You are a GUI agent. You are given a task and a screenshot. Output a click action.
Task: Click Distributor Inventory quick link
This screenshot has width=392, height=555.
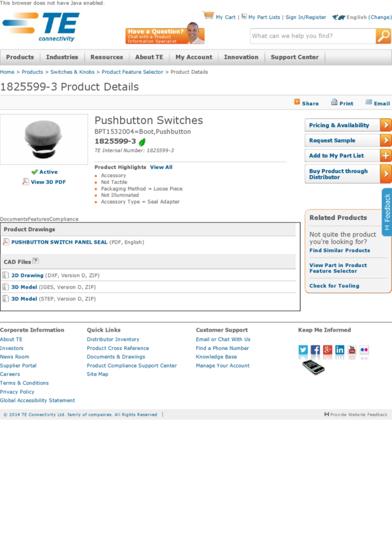tap(113, 339)
